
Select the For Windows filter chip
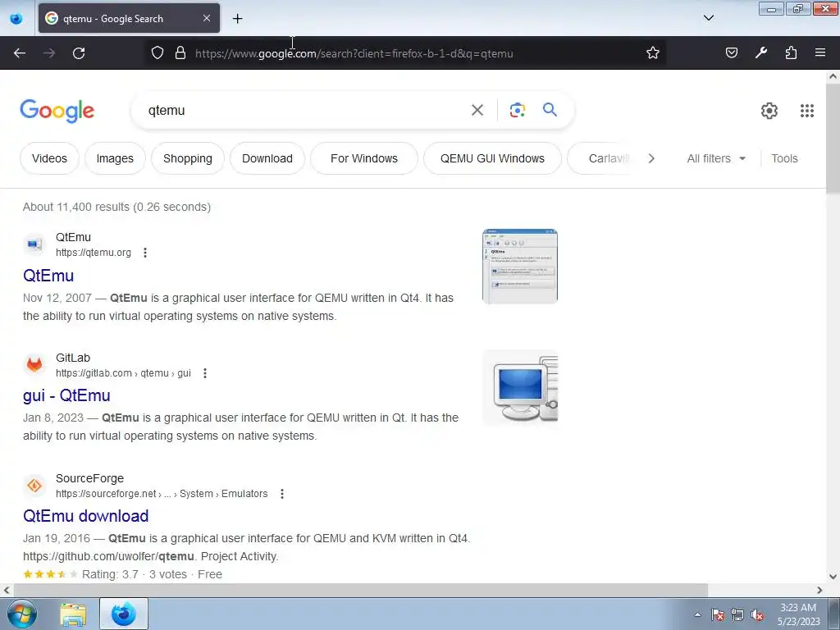pyautogui.click(x=363, y=158)
